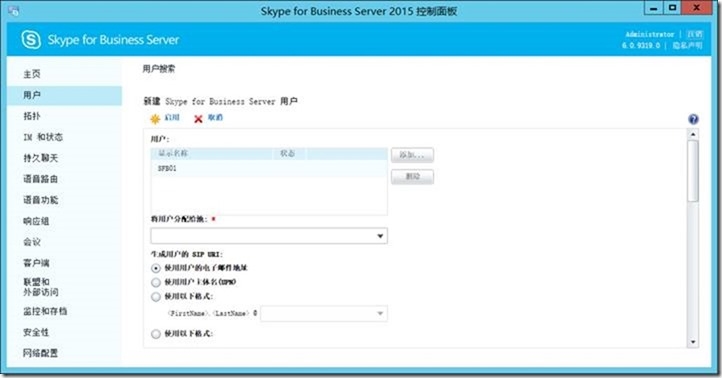Click the Skype for Business logo icon
Image resolution: width=722 pixels, height=378 pixels.
31,40
